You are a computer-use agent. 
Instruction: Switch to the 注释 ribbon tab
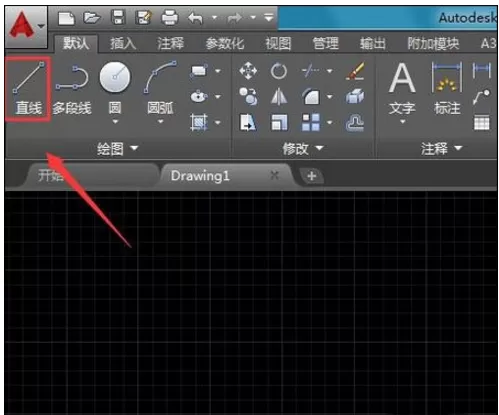click(171, 43)
